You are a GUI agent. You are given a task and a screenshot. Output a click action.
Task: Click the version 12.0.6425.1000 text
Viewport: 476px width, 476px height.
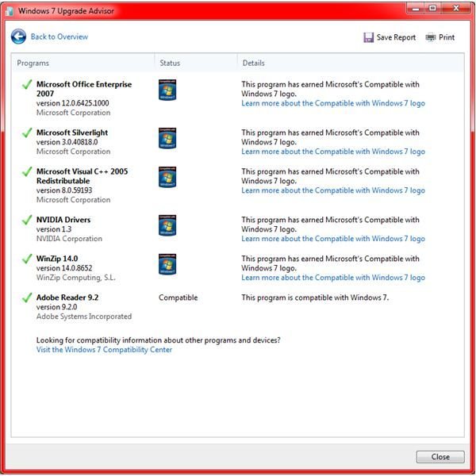coord(72,103)
